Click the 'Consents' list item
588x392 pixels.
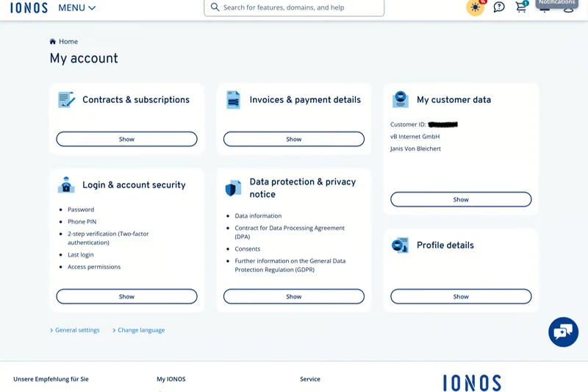coord(247,249)
